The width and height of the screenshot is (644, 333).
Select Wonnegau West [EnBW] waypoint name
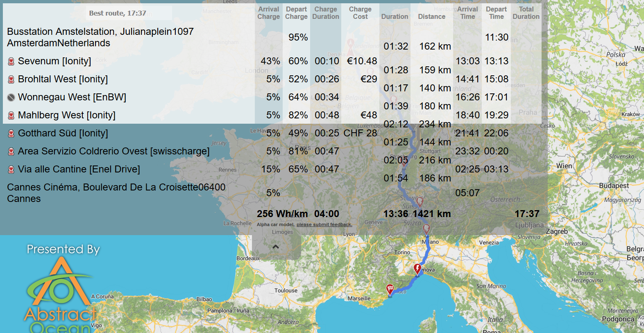click(72, 97)
